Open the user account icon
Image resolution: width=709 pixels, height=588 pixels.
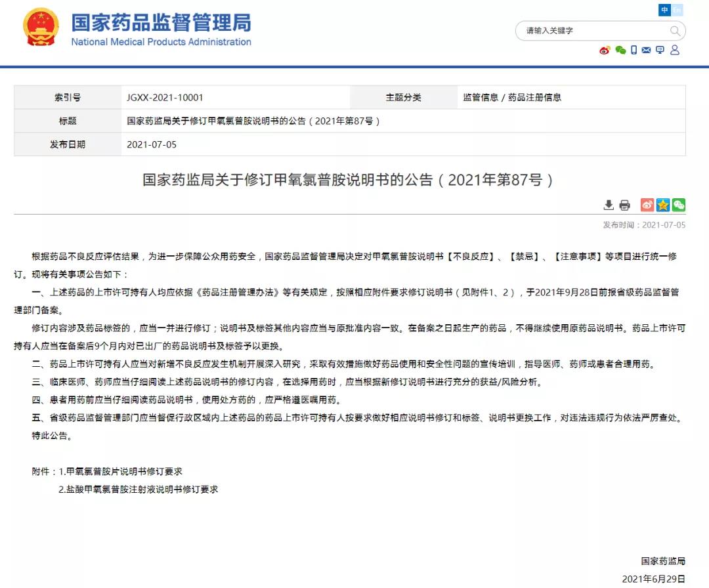[674, 51]
